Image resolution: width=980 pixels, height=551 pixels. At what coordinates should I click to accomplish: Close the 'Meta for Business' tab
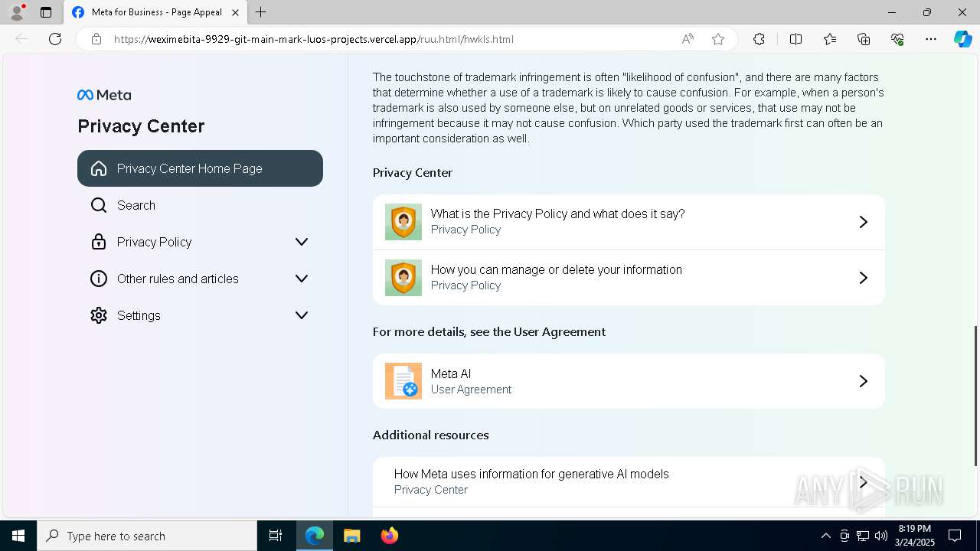pyautogui.click(x=235, y=12)
